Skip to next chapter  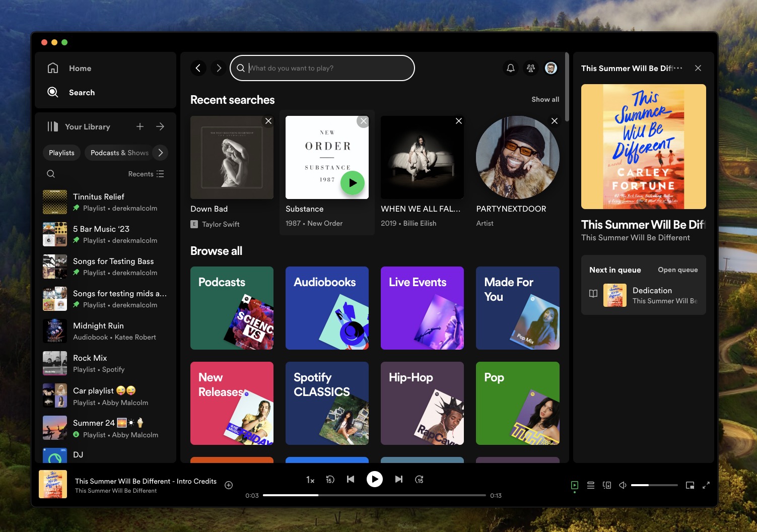[x=399, y=479]
